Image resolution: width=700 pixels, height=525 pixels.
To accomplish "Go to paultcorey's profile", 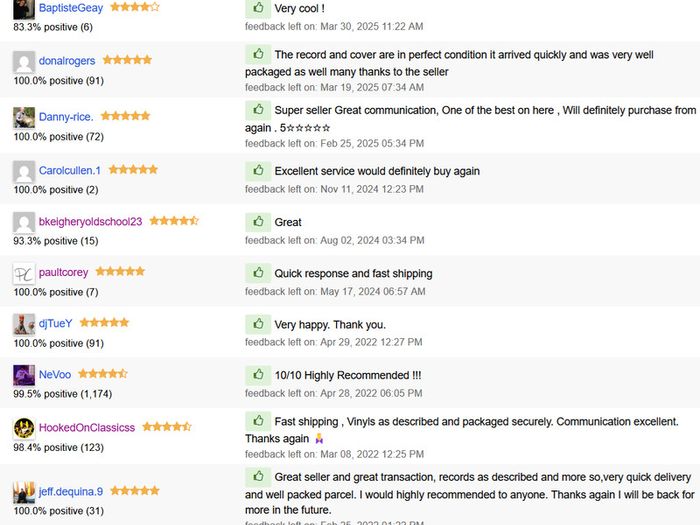I will coord(64,273).
